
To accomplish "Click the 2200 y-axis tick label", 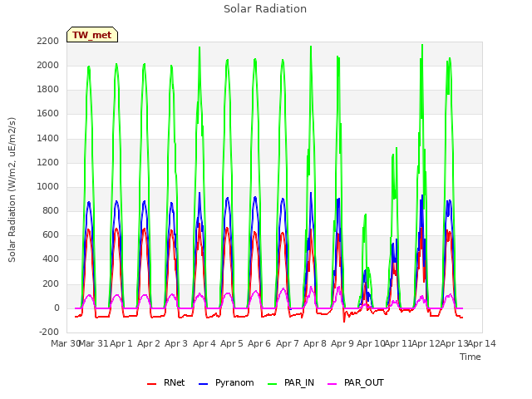I will click(x=48, y=41).
